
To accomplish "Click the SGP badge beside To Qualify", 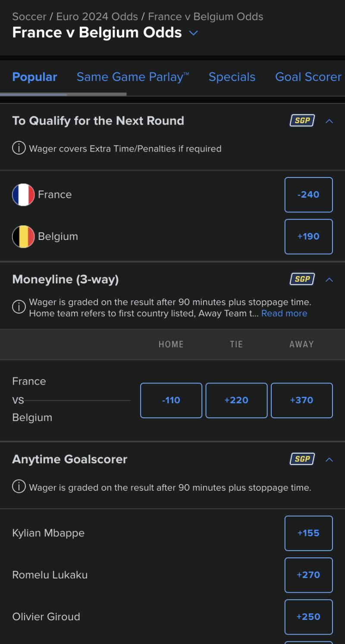I will pyautogui.click(x=302, y=121).
